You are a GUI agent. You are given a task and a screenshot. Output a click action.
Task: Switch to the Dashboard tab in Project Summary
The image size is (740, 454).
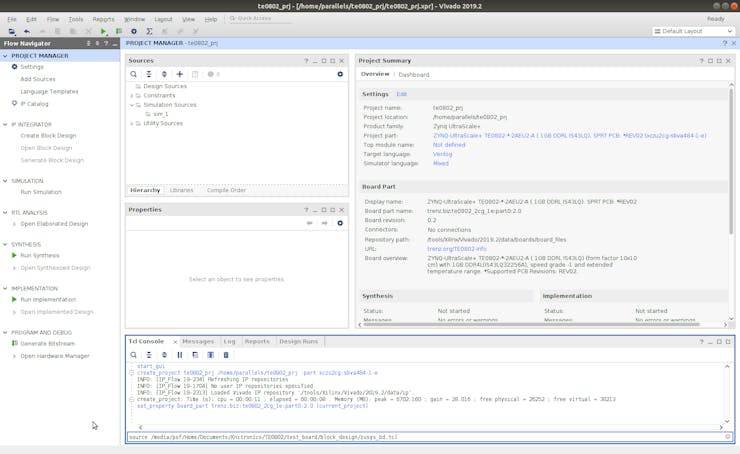(413, 74)
